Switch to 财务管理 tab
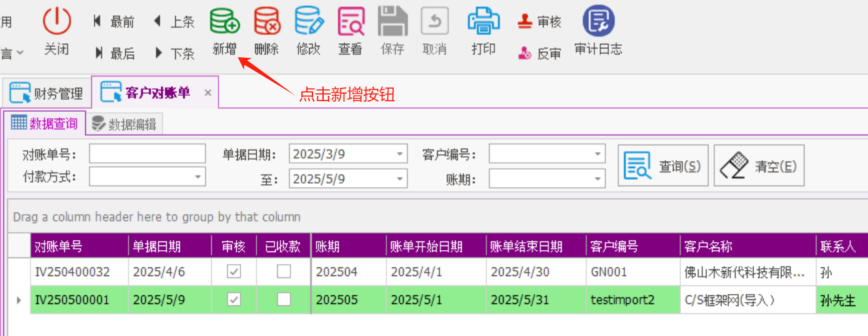The height and width of the screenshot is (336, 868). 47,93
